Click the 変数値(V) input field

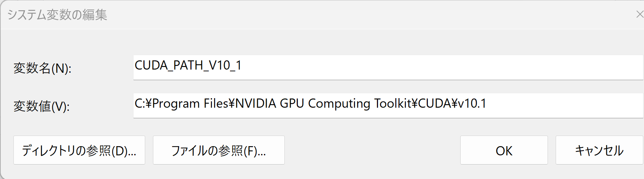pyautogui.click(x=388, y=105)
